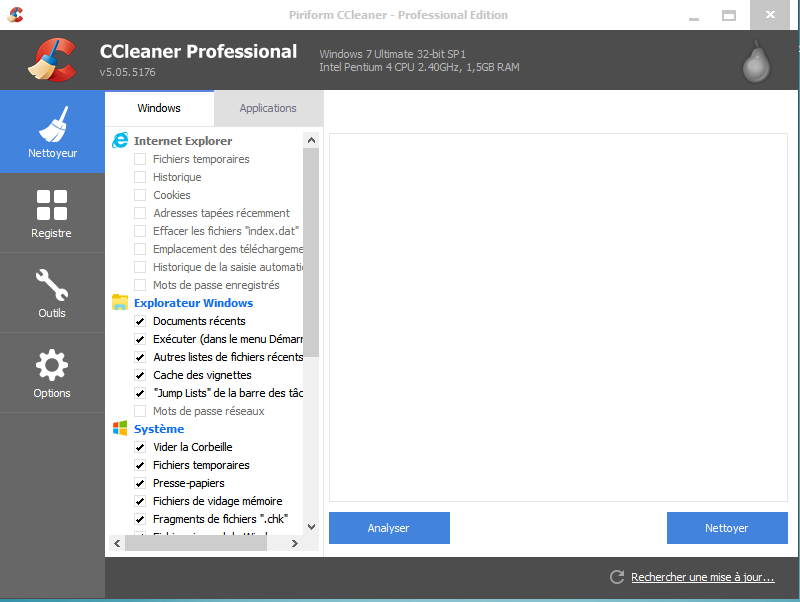Screen dimensions: 800x602
Task: Click Windows 7 Ultimate 32-bit SP1 text
Action: (x=392, y=54)
